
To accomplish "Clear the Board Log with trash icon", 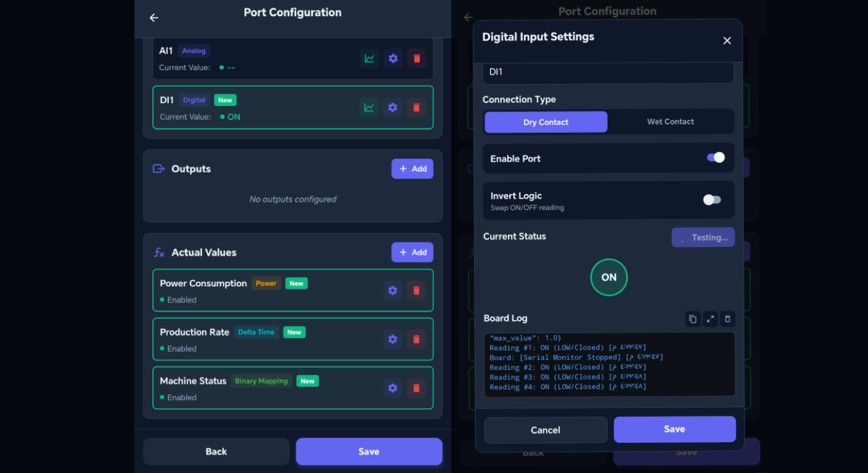I will coord(727,319).
